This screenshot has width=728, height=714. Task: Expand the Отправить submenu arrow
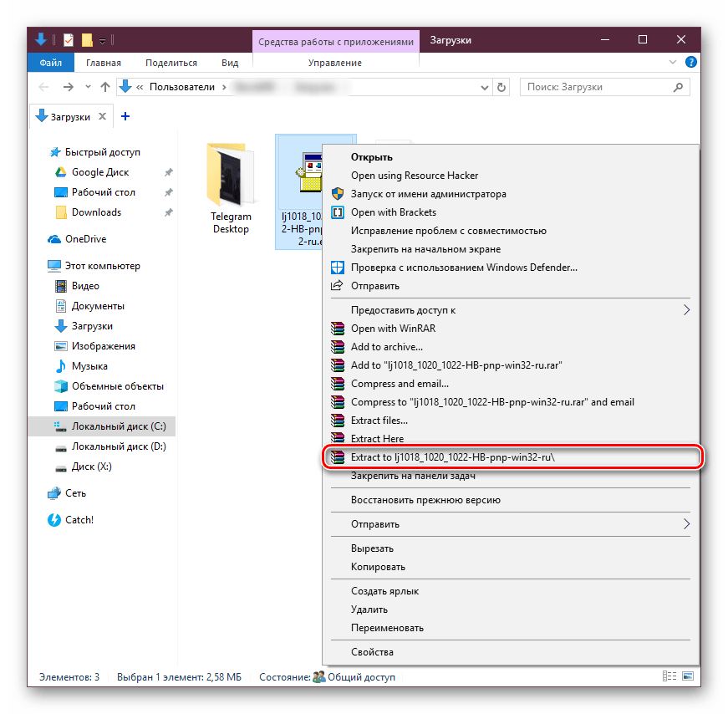[687, 524]
